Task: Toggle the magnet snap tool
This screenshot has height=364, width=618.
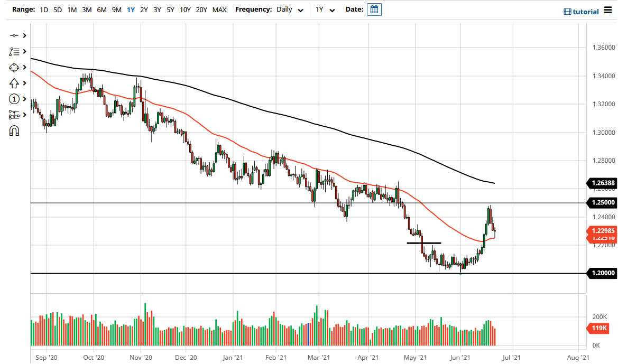Action: pyautogui.click(x=14, y=130)
